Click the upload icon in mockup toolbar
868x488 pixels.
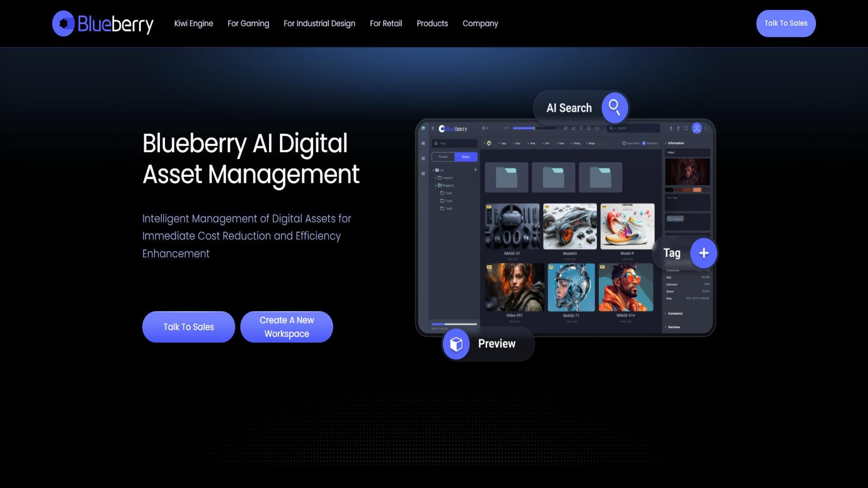coord(671,128)
